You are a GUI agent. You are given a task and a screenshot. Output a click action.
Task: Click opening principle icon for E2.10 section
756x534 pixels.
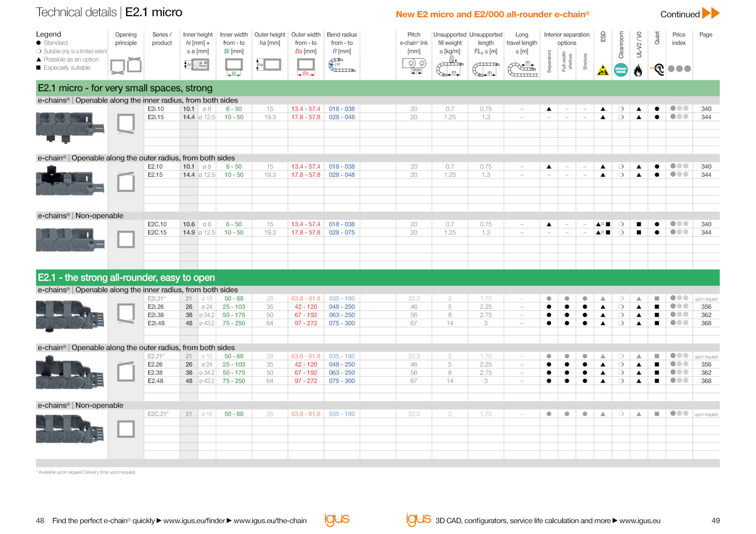(x=126, y=182)
